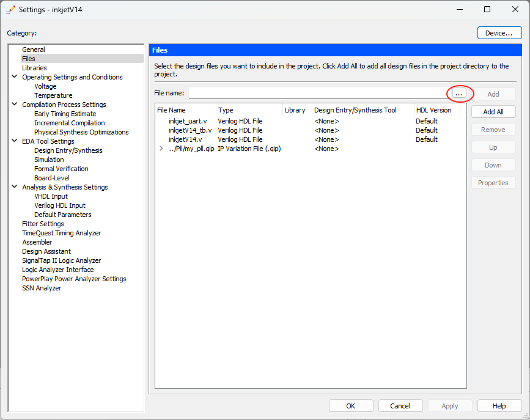Viewport: 530px width, 420px height.
Task: Open VHDL Input settings
Action: [x=51, y=196]
